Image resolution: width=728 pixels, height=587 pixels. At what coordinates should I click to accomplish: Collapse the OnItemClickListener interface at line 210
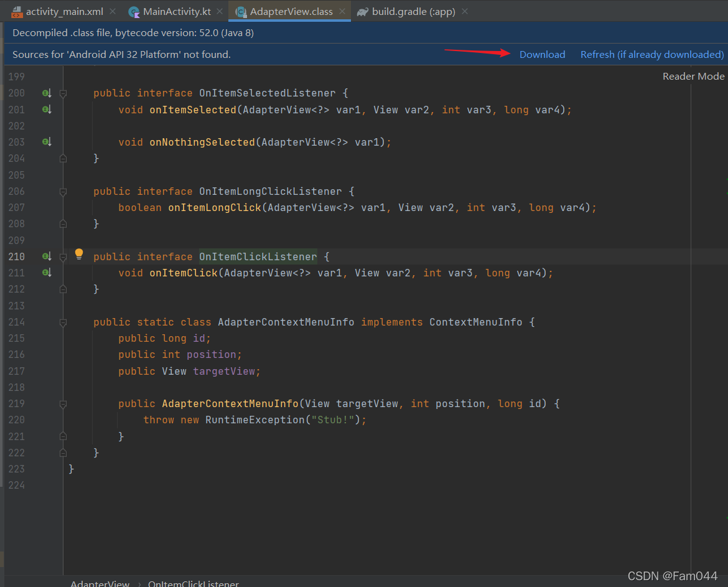(63, 257)
